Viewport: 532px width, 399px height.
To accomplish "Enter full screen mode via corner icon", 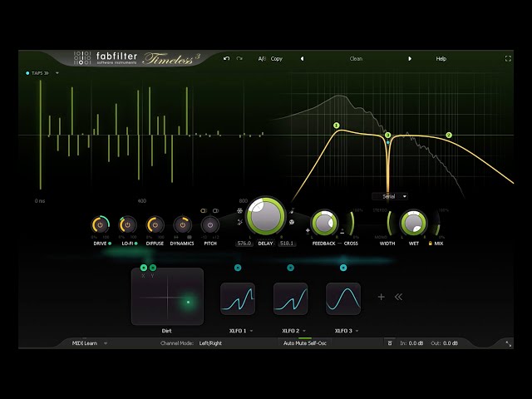I will click(x=508, y=59).
